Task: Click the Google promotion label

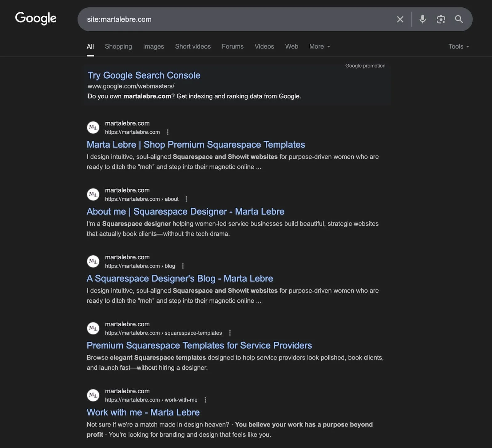Action: [365, 66]
